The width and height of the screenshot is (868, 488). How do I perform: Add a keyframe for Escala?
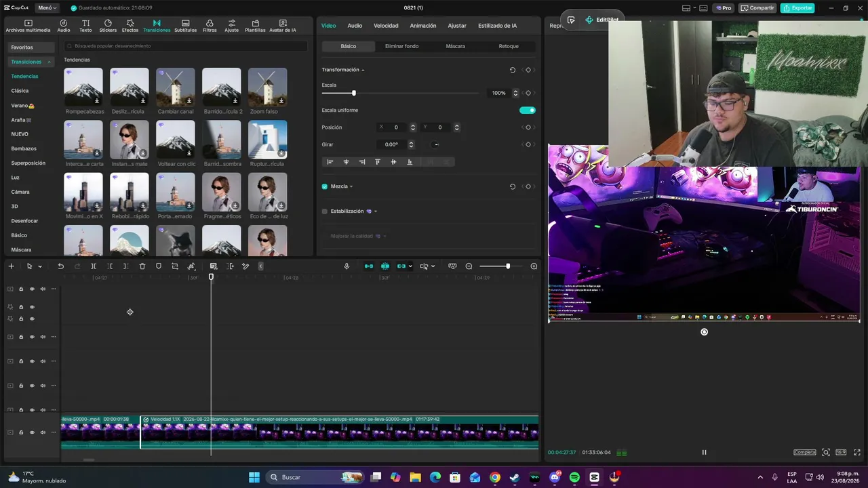click(528, 93)
